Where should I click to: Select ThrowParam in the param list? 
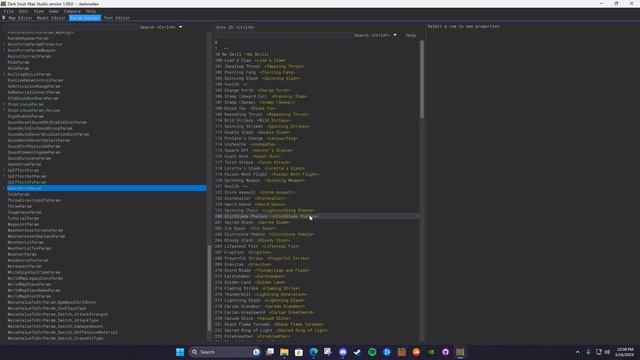coord(20,206)
